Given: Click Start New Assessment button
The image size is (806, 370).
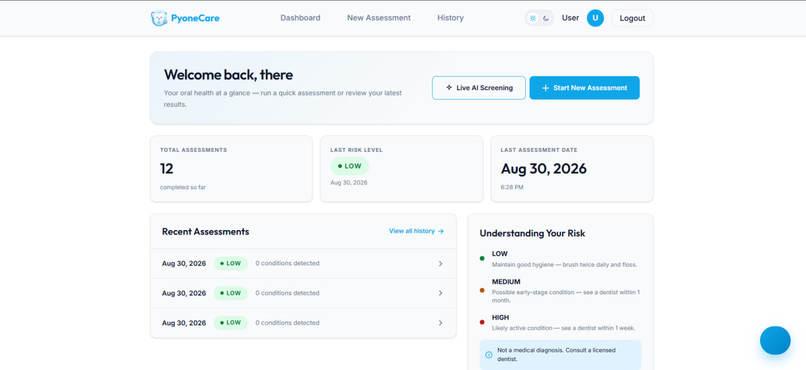Looking at the screenshot, I should pos(584,88).
